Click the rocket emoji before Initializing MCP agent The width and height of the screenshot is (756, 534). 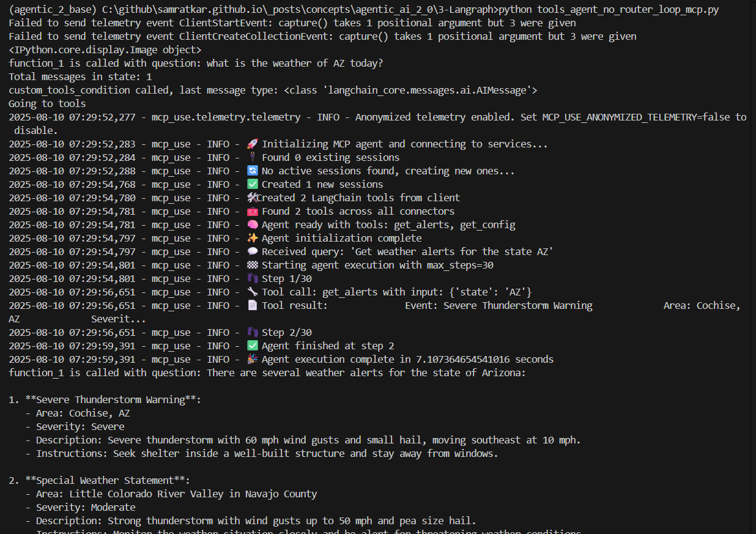(x=252, y=144)
